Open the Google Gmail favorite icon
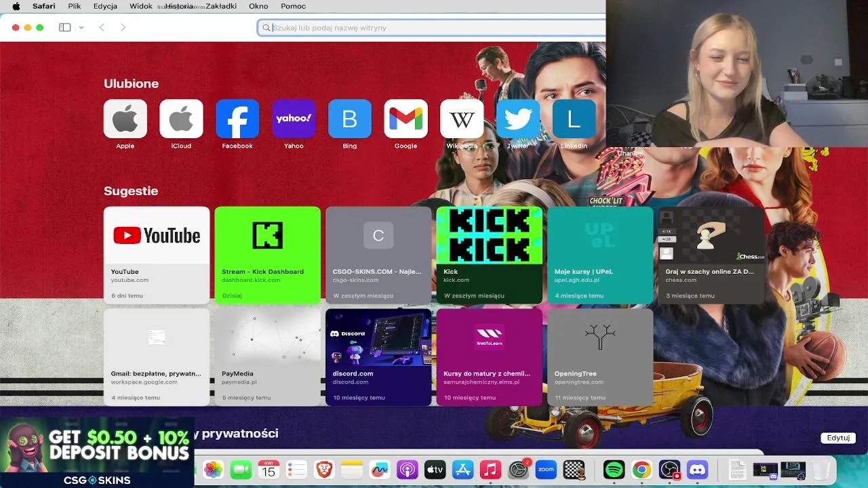 pyautogui.click(x=406, y=119)
